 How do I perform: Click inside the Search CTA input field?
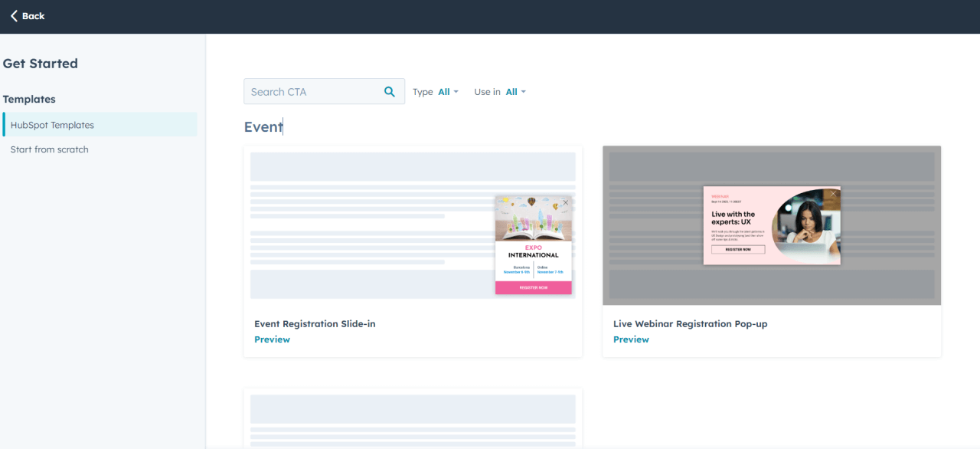pos(314,91)
